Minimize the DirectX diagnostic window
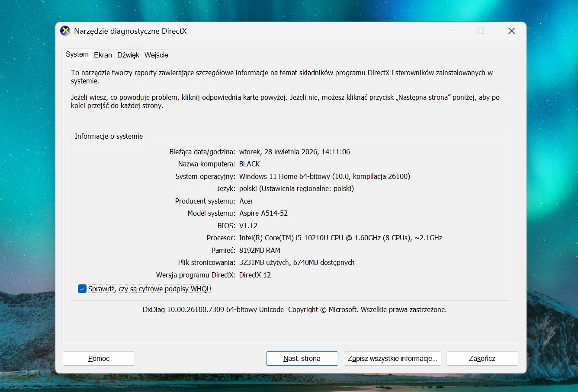 451,31
